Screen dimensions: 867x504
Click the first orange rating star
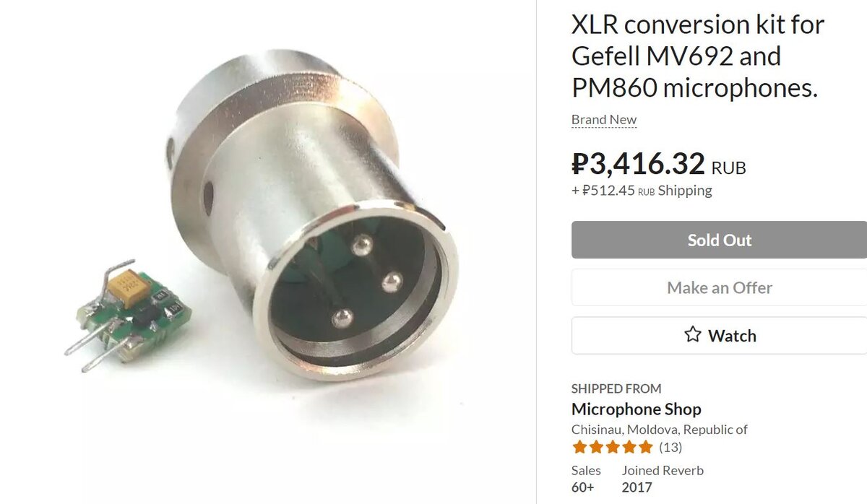click(x=579, y=448)
